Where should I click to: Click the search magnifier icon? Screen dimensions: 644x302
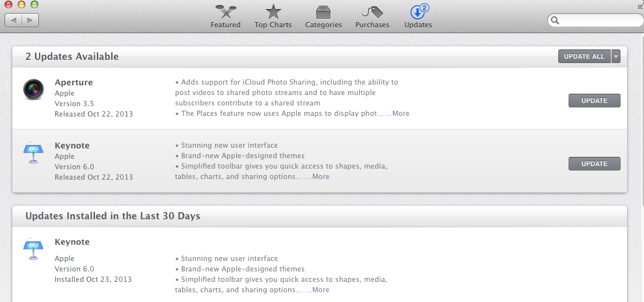pos(555,20)
